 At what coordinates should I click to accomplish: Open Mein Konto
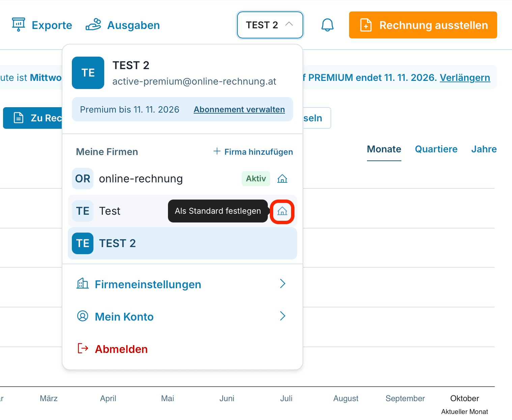(182, 317)
